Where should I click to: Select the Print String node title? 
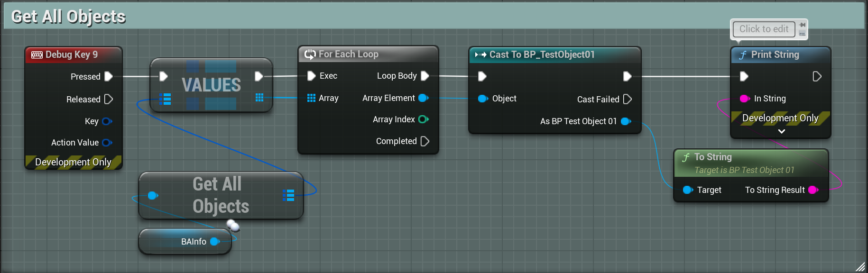tap(775, 55)
